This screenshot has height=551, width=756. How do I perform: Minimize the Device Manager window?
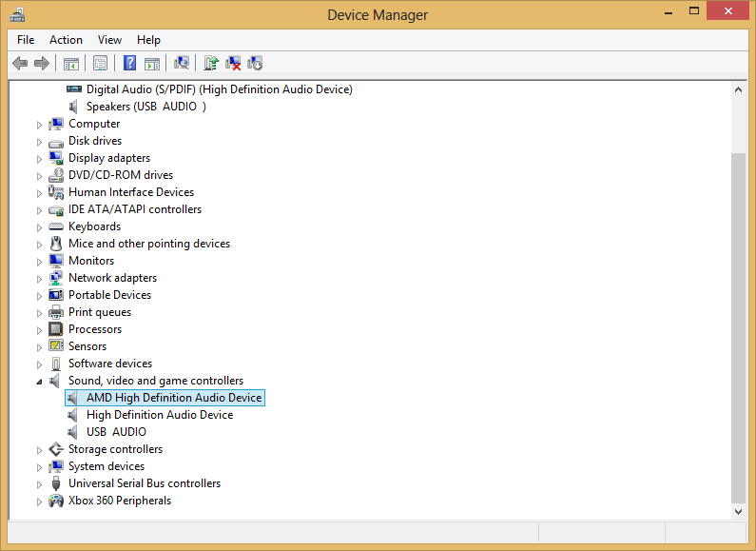pos(669,12)
